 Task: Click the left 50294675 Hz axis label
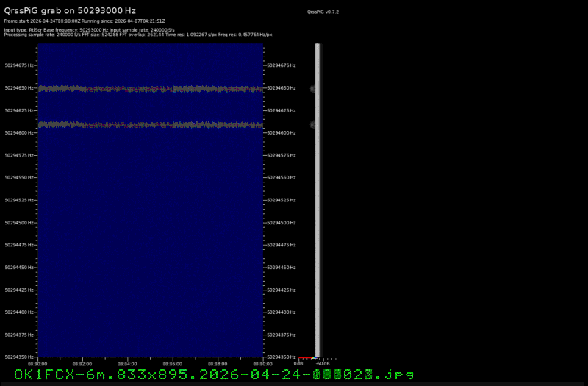18,65
